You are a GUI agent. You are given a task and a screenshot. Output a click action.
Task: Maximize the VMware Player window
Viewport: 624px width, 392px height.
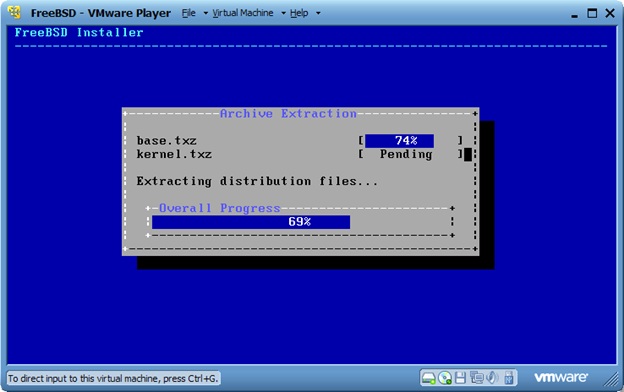(592, 13)
